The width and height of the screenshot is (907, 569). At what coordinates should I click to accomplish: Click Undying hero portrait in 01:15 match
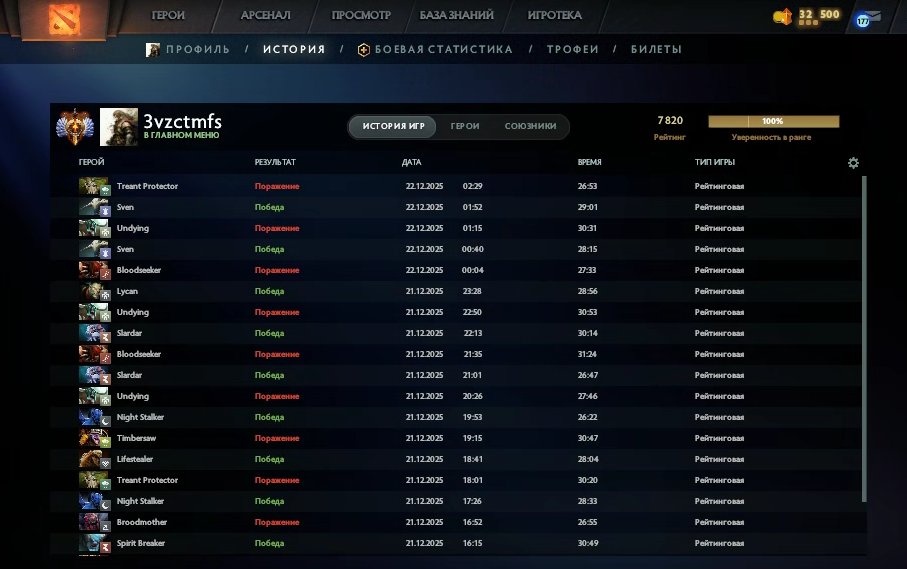[94, 228]
